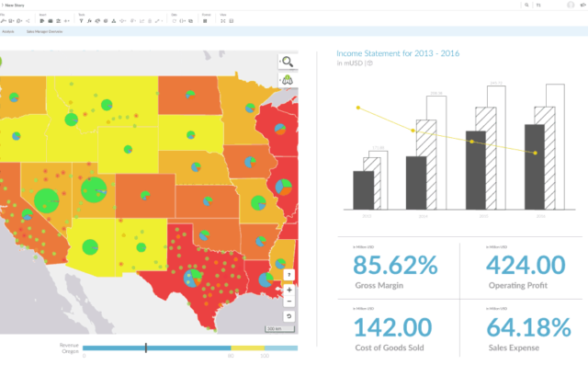The width and height of the screenshot is (588, 365).
Task: Click the share icon in the File group
Action: (28, 21)
